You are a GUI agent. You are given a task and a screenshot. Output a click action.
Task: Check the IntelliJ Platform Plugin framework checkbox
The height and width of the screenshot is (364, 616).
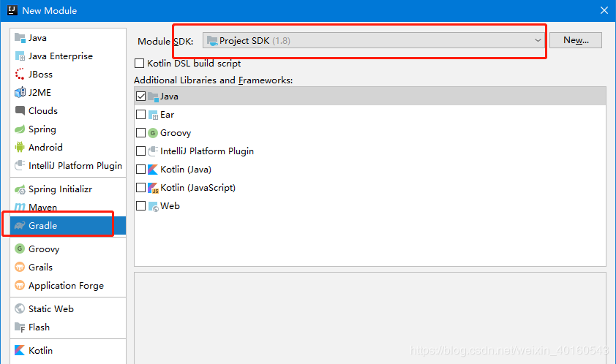tap(140, 151)
